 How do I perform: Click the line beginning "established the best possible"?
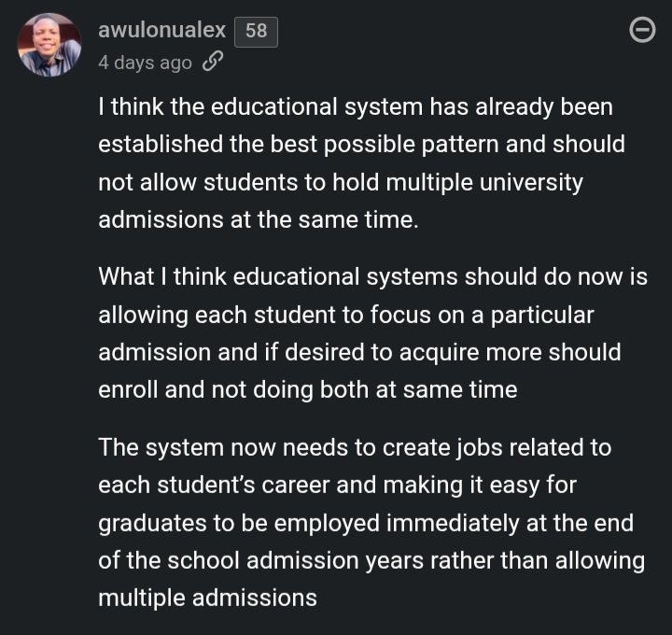[x=361, y=145]
